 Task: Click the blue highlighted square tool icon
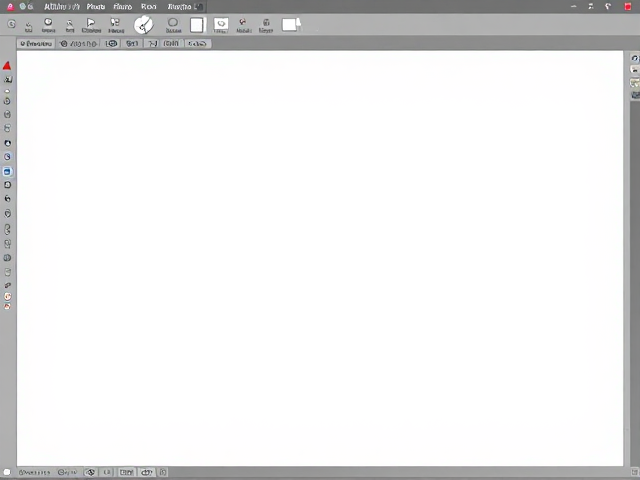coord(7,172)
